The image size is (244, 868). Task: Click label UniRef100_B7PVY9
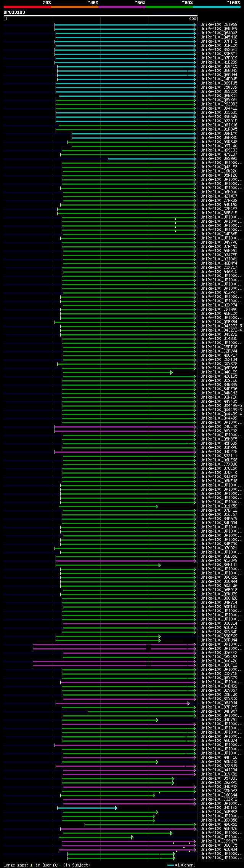click(x=219, y=707)
